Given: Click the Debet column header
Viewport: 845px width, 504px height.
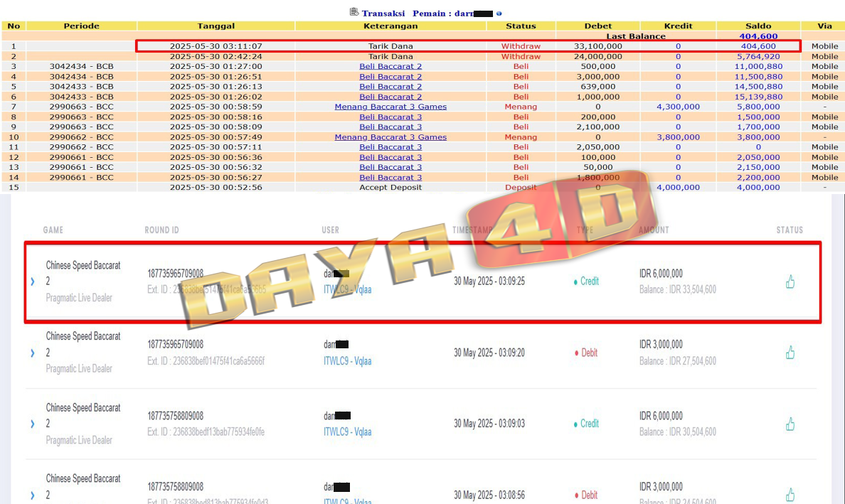Looking at the screenshot, I should pyautogui.click(x=598, y=26).
